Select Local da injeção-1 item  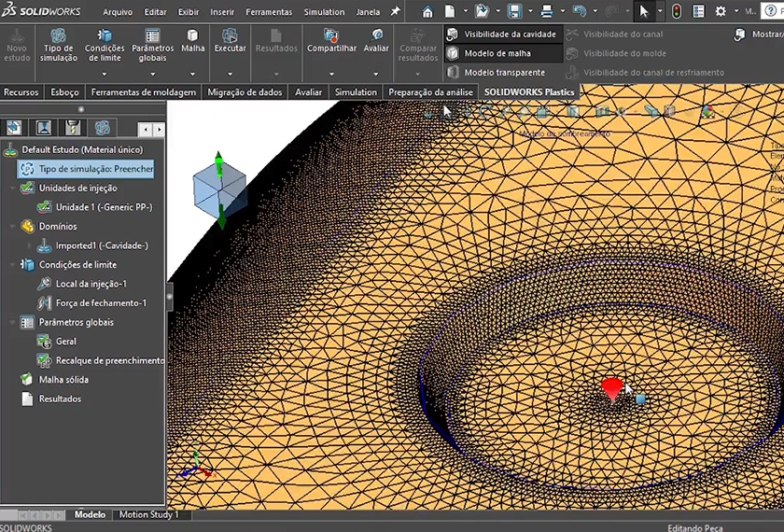(82, 284)
